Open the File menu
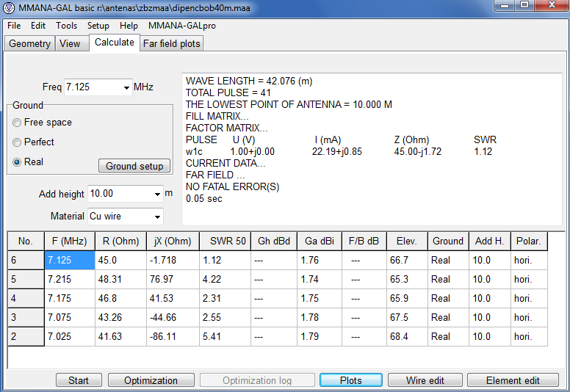The height and width of the screenshot is (392, 570). click(14, 26)
